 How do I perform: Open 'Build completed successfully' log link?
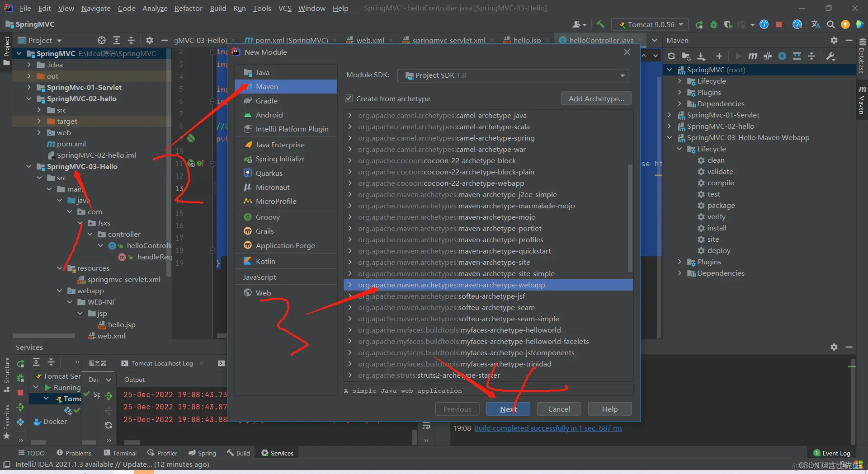click(548, 428)
